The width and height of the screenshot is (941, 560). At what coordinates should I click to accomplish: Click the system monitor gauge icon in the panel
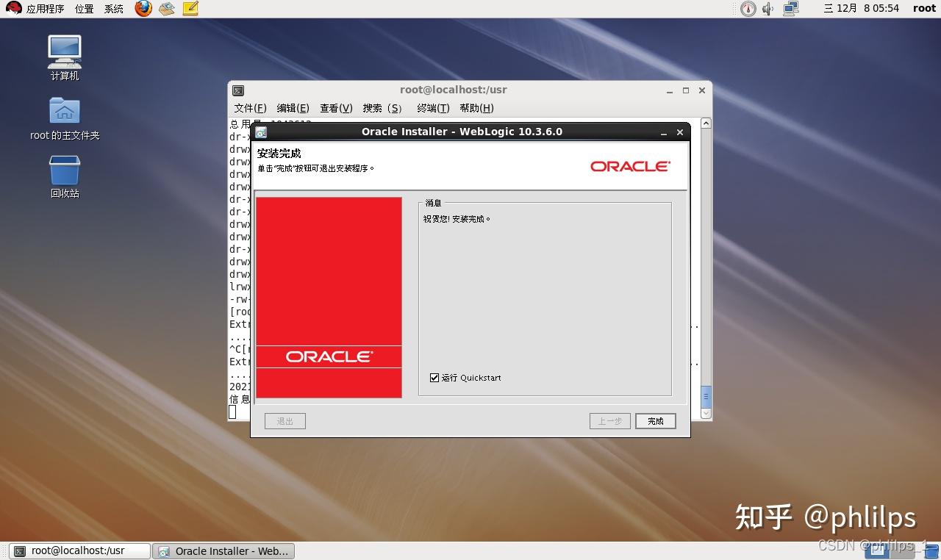click(x=748, y=9)
